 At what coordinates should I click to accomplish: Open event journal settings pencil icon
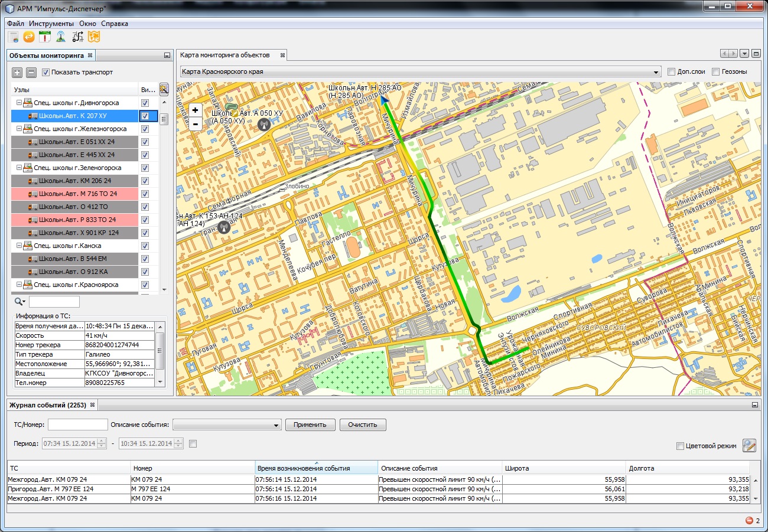(x=749, y=445)
